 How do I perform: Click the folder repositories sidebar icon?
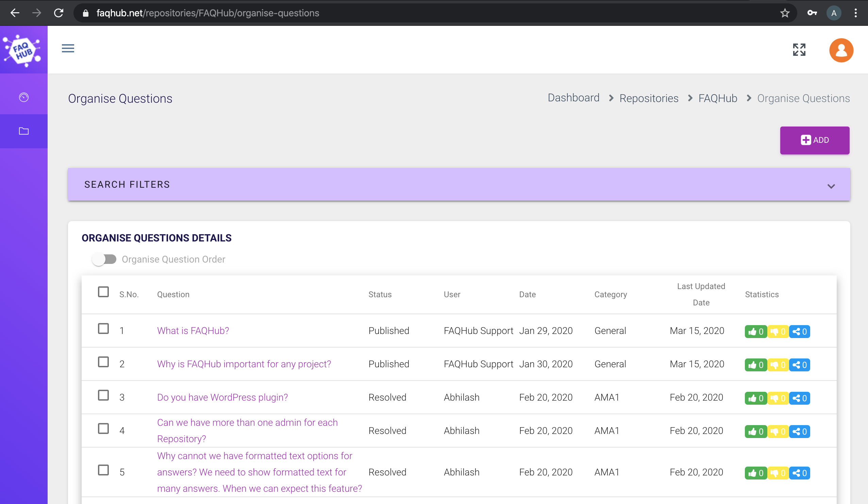point(23,131)
